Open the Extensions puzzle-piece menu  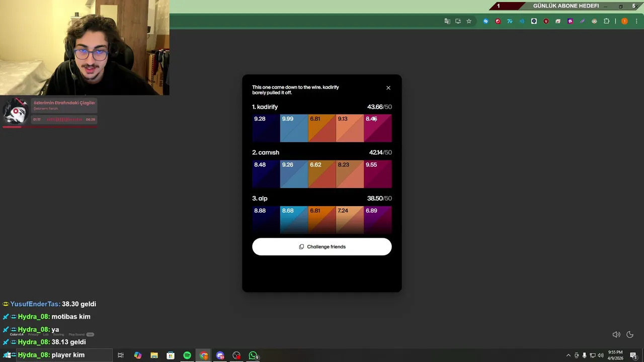[606, 21]
